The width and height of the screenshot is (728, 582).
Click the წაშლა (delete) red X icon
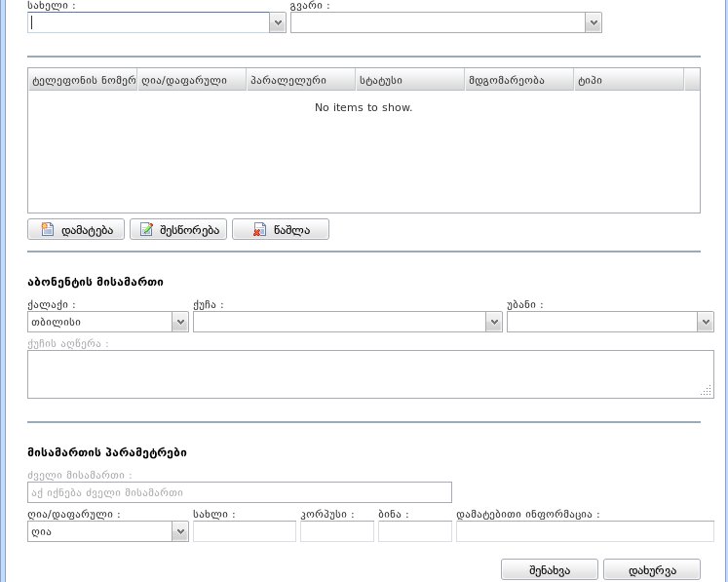click(x=259, y=230)
